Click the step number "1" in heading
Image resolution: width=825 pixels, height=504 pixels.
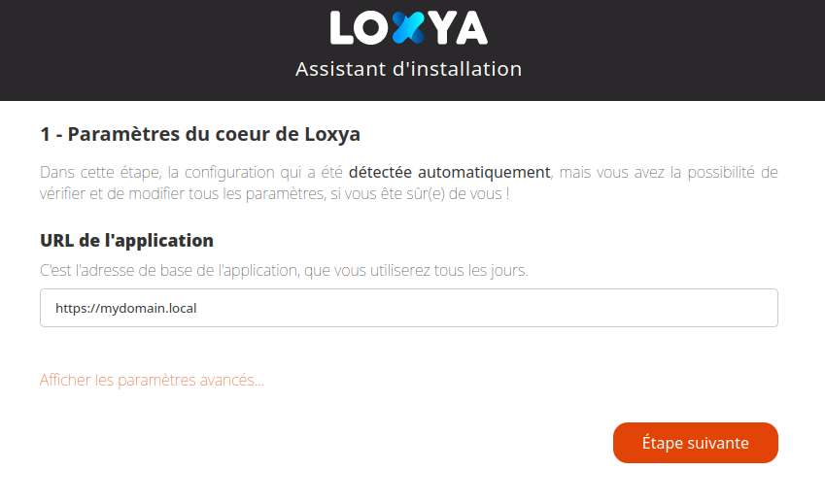45,134
